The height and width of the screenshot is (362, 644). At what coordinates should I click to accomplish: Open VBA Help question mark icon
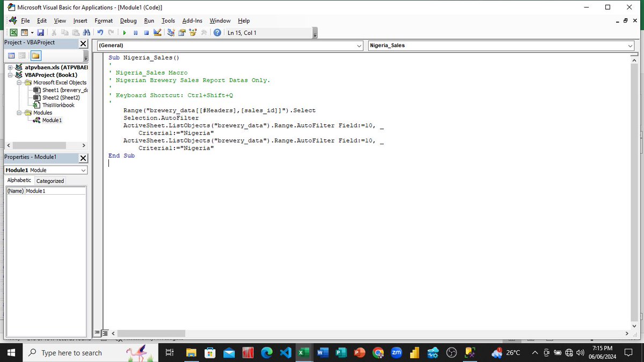pyautogui.click(x=217, y=33)
